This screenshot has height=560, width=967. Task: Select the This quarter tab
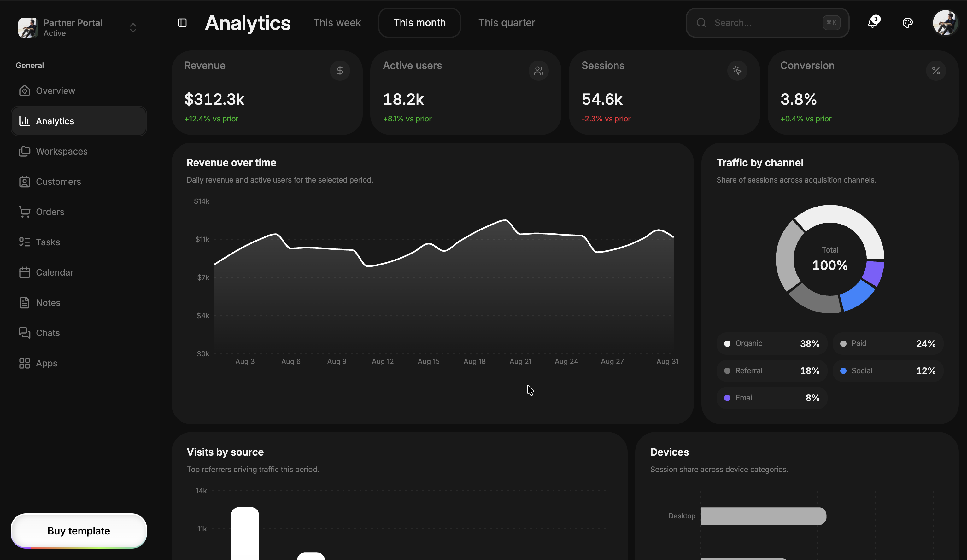pyautogui.click(x=507, y=23)
